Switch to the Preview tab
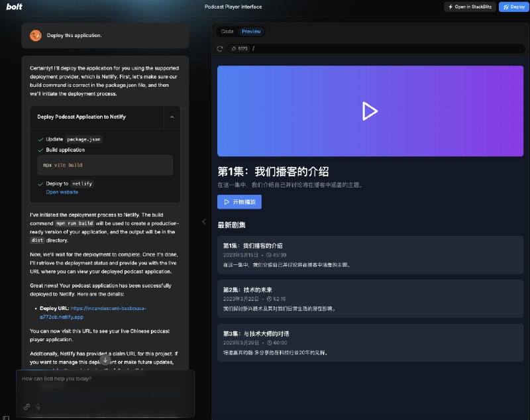 click(251, 31)
